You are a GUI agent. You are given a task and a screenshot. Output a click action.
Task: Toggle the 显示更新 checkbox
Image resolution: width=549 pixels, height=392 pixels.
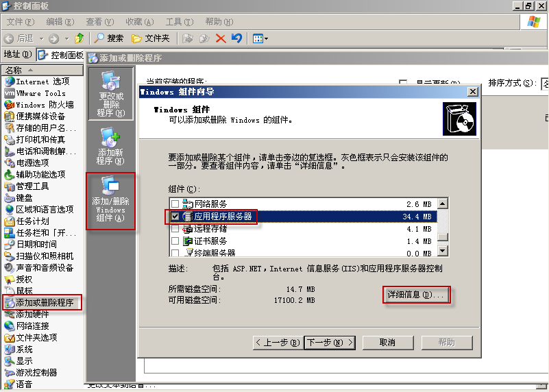(x=403, y=83)
